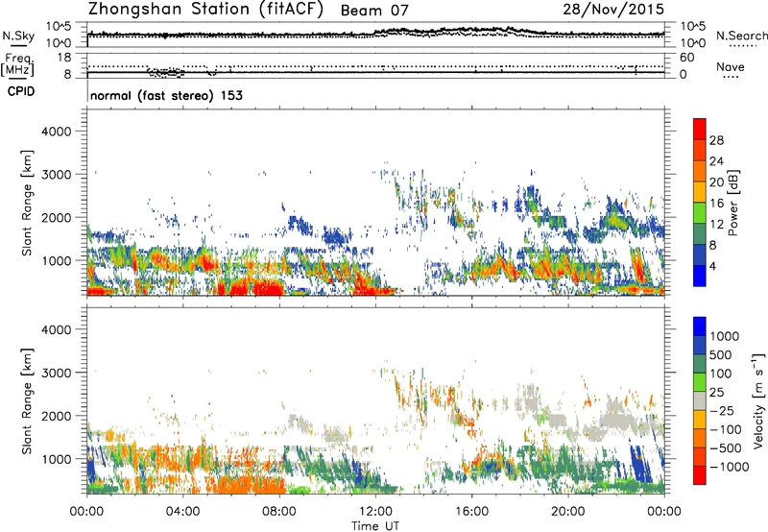Click the title "Zhongshan Station (fitACF)"

click(205, 10)
